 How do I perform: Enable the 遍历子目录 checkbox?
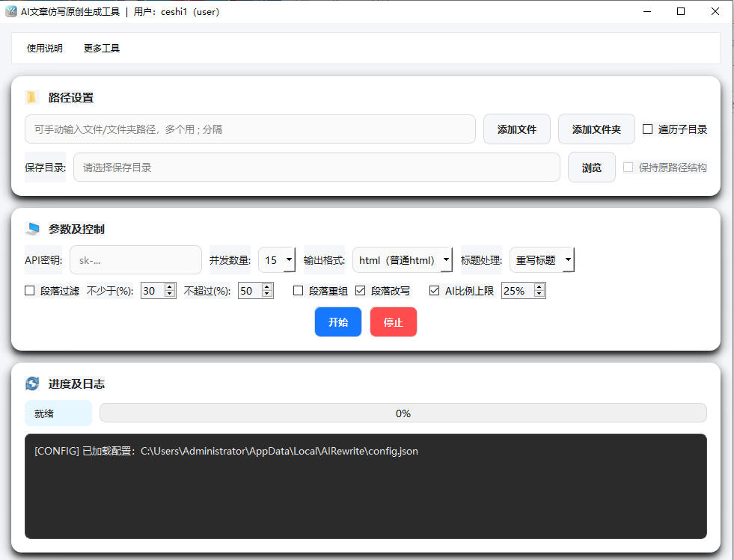pyautogui.click(x=648, y=129)
